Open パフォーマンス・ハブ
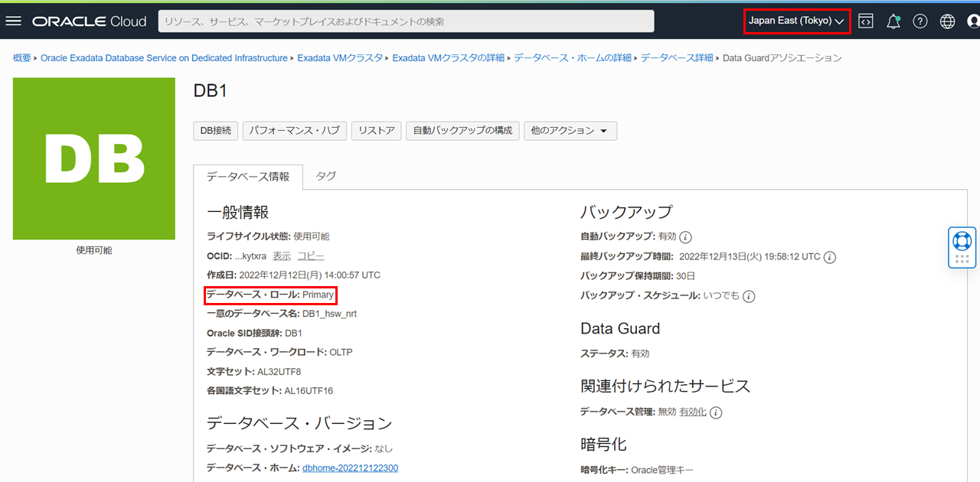Screen dimensions: 980x482 click(295, 131)
